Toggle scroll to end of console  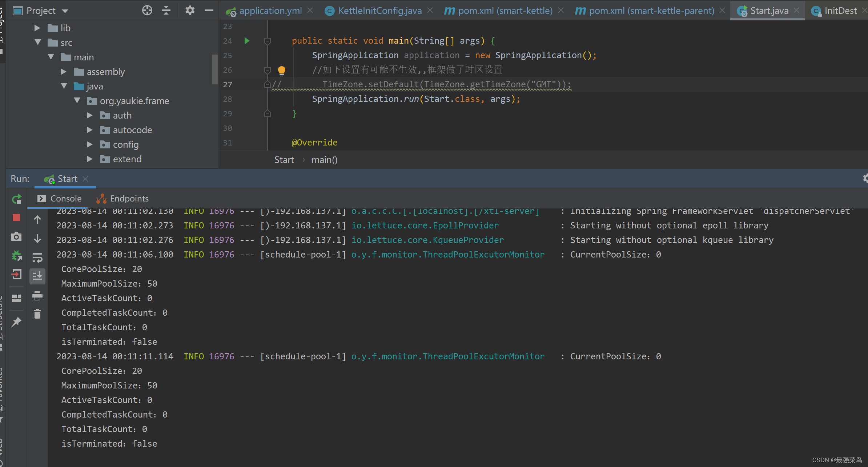37,276
